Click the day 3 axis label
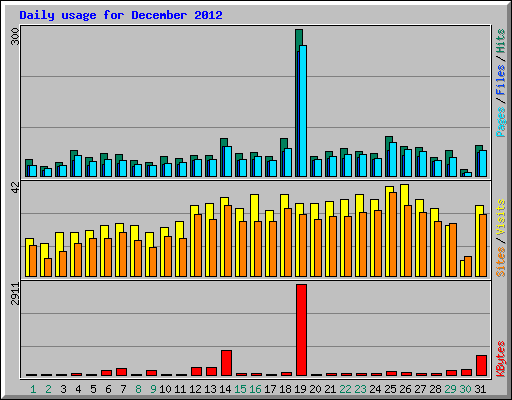 [x=63, y=389]
